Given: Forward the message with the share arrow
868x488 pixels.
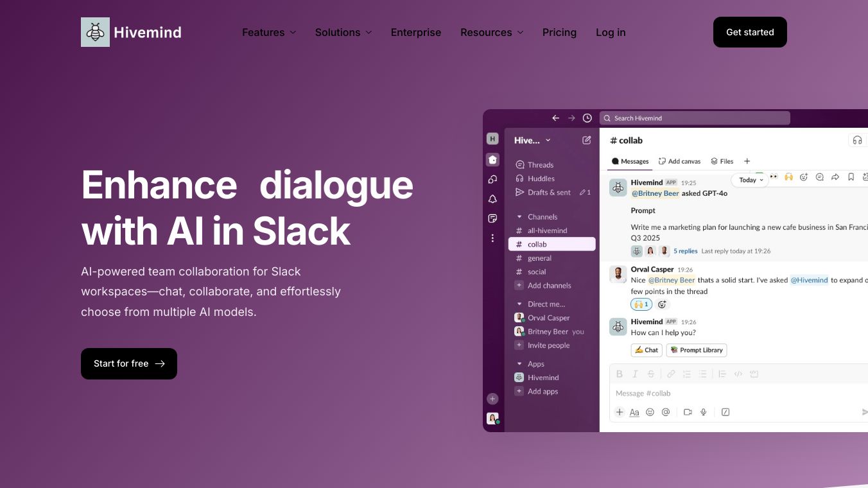Looking at the screenshot, I should [x=835, y=177].
